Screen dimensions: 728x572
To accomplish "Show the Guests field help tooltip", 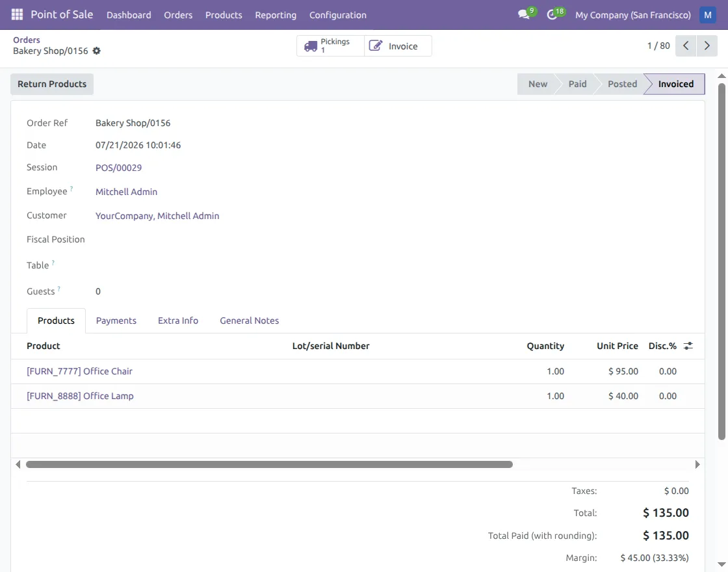I will 59,289.
